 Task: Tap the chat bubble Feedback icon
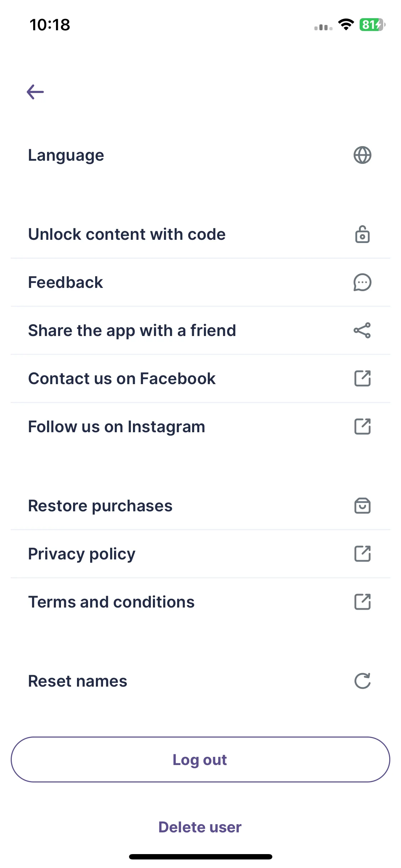362,282
